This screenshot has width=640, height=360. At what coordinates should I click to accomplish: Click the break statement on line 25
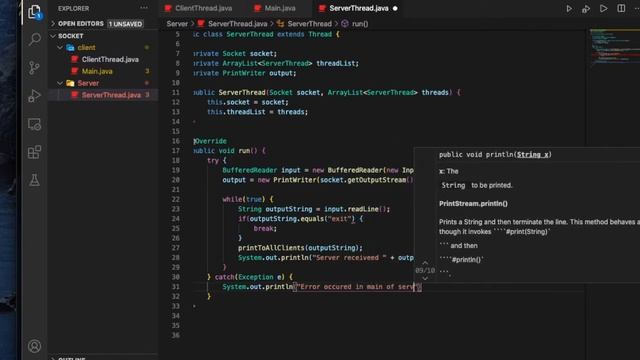point(265,229)
